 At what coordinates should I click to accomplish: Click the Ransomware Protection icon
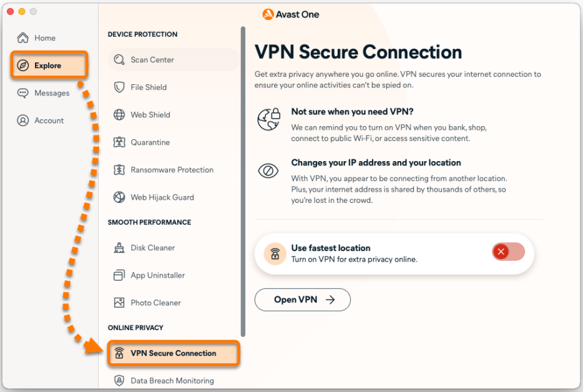pos(119,170)
